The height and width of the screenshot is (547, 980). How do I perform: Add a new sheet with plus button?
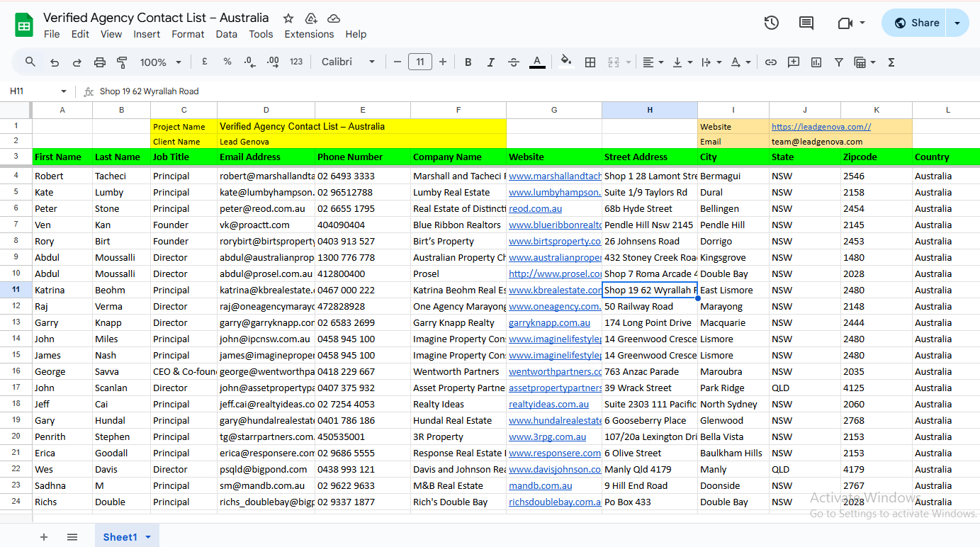click(x=44, y=537)
